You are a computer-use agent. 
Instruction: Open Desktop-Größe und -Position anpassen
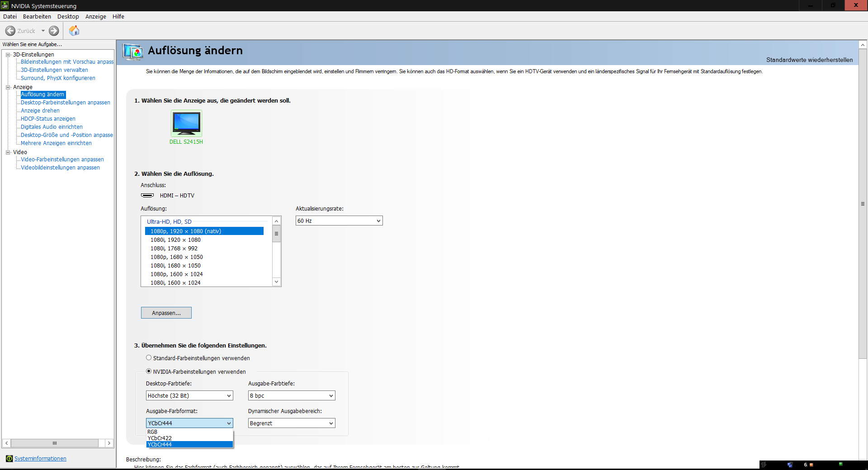point(67,135)
